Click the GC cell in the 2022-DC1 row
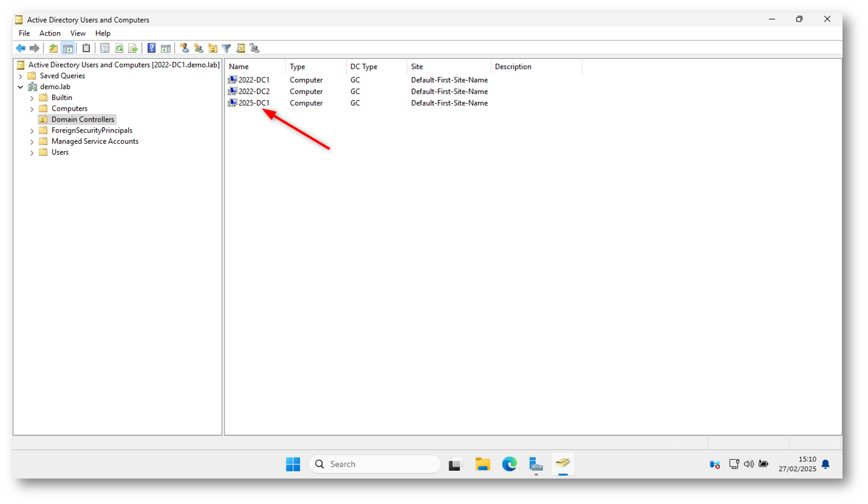This screenshot has height=504, width=868. coord(355,79)
